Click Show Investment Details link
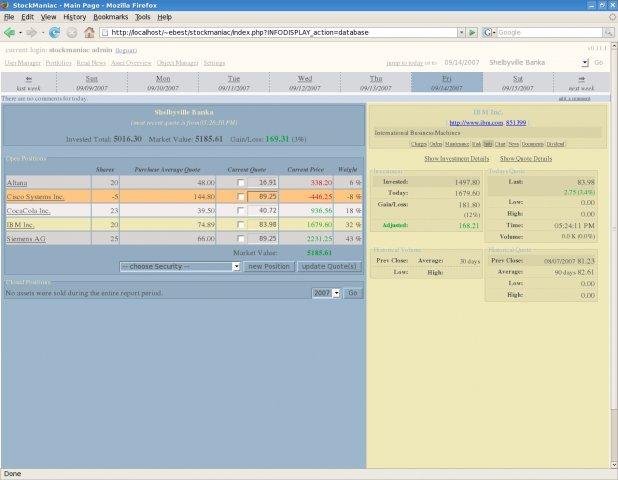This screenshot has width=618, height=480. tap(456, 159)
